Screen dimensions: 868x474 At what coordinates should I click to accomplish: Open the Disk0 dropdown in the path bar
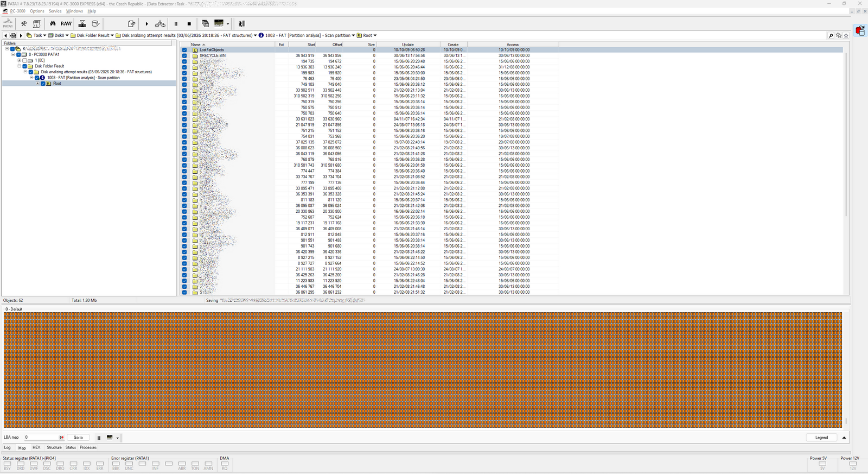67,35
